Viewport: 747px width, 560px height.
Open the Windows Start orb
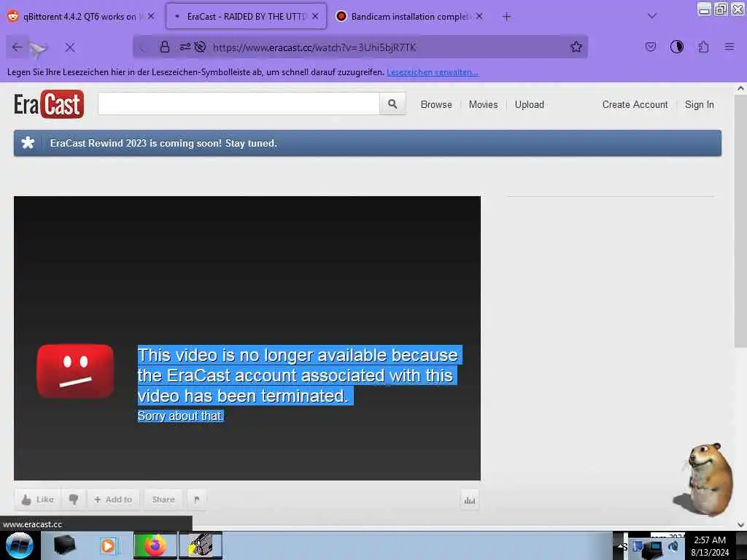[x=20, y=545]
